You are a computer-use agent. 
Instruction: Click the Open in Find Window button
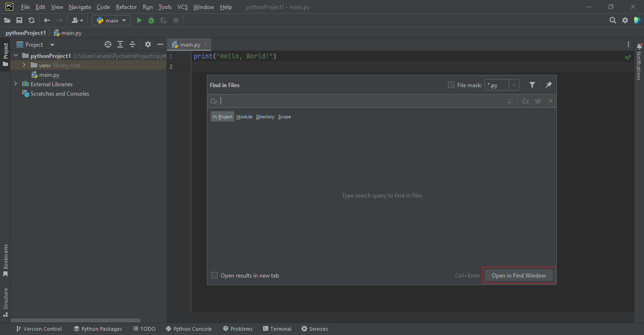[518, 275]
